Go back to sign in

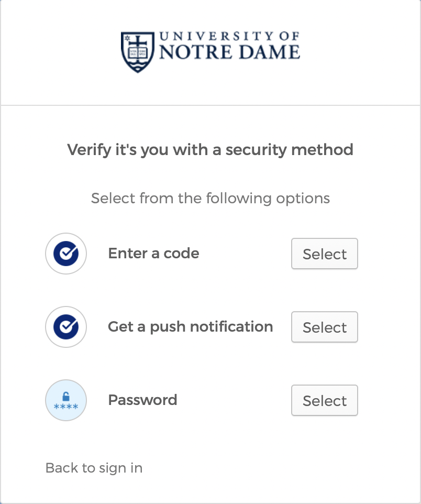[94, 468]
